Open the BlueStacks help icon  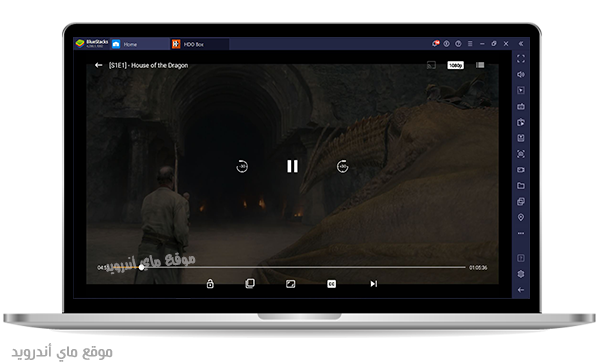pos(458,44)
